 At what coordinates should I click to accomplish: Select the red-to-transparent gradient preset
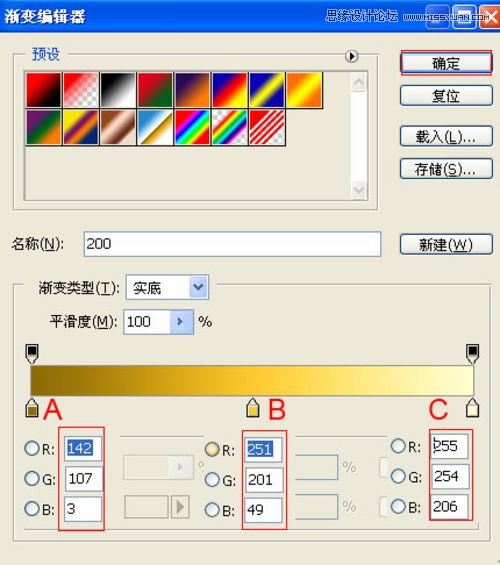pyautogui.click(x=81, y=90)
